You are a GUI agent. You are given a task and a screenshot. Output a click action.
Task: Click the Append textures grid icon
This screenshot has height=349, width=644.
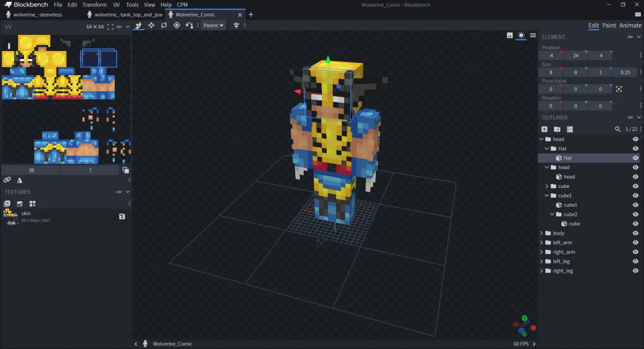point(33,203)
